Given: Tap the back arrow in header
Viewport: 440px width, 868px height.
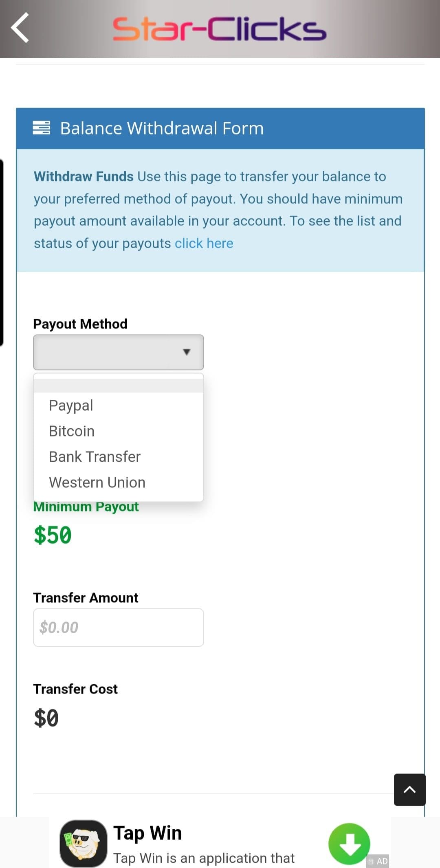Looking at the screenshot, I should pos(20,28).
